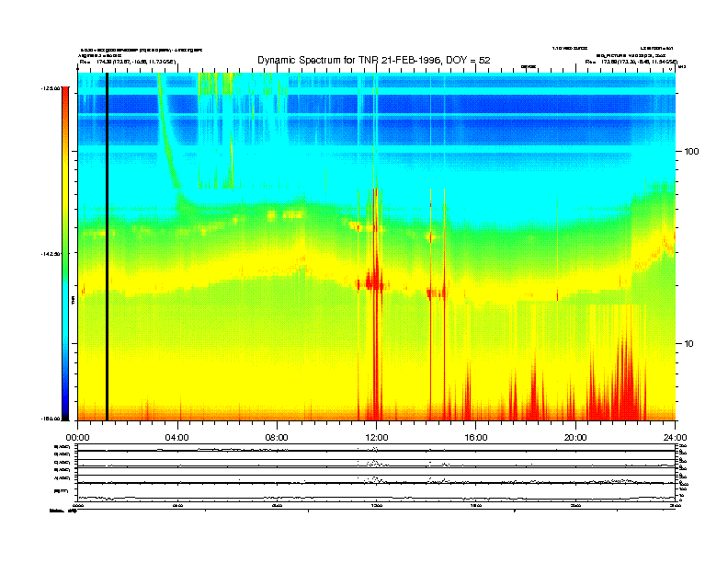
Task: Select the 12:00 time axis label
Action: click(377, 438)
